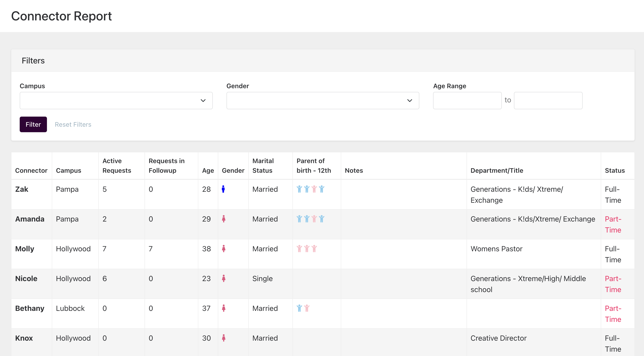Click the first blue child icon in Zak's row
The height and width of the screenshot is (356, 644).
click(x=299, y=189)
